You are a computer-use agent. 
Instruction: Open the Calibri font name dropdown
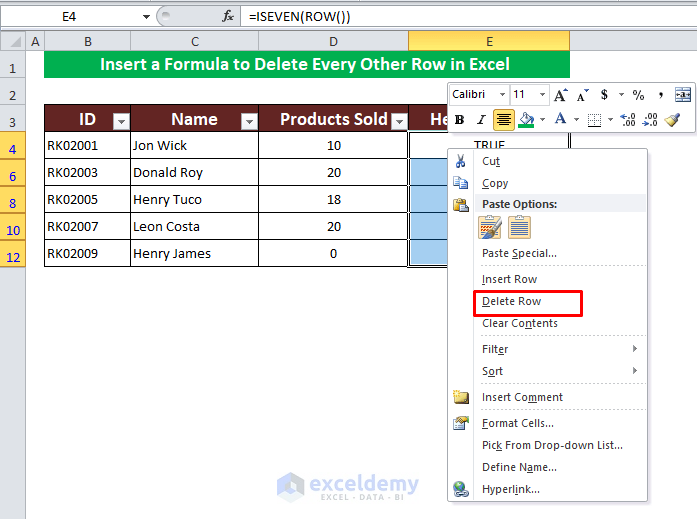[x=502, y=95]
